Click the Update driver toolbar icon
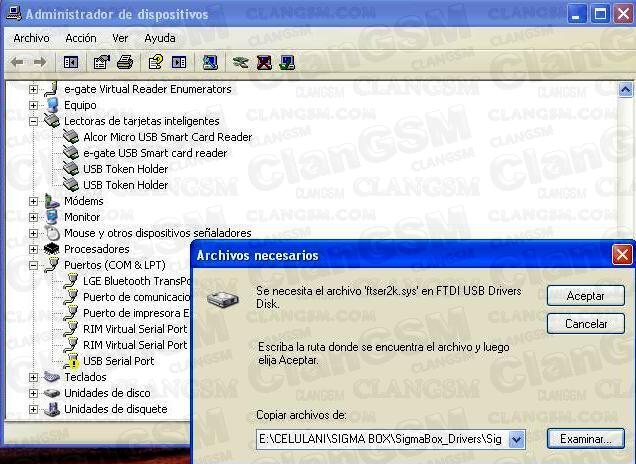636x464 pixels. tap(241, 62)
